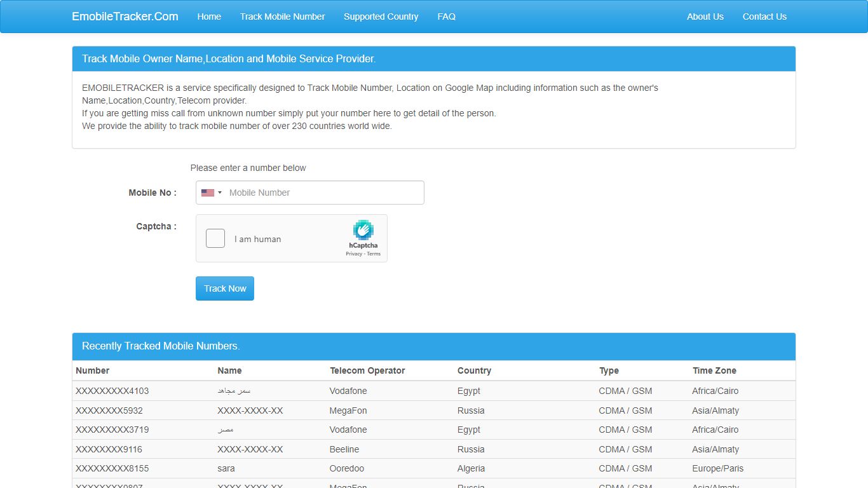
Task: Click the Telecom Operator column header
Action: pyautogui.click(x=367, y=370)
